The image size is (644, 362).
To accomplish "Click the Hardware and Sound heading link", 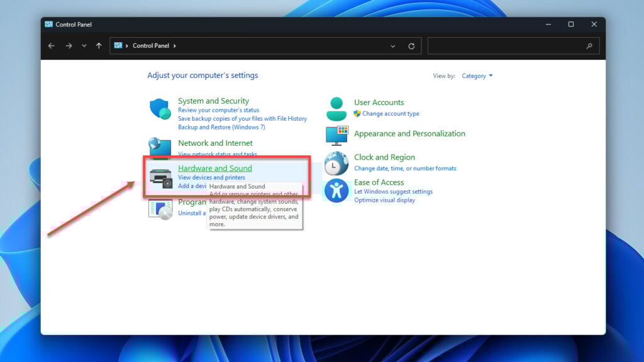I will click(x=215, y=168).
